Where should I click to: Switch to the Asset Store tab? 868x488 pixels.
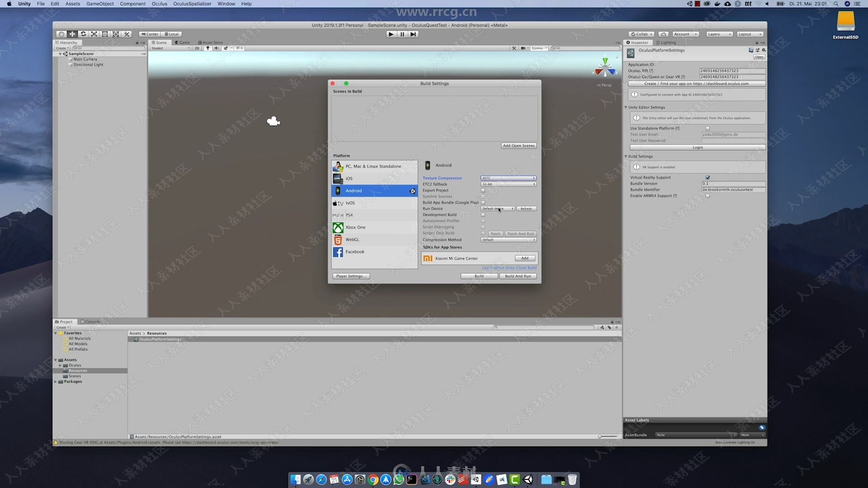click(x=211, y=42)
